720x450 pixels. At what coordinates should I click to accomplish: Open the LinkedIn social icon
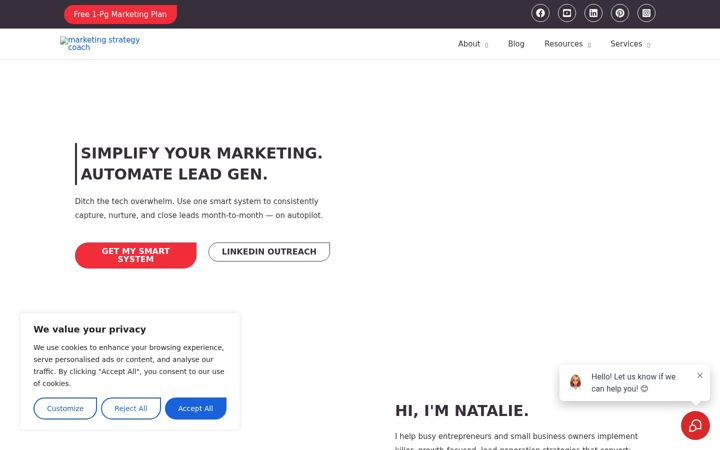(x=593, y=13)
